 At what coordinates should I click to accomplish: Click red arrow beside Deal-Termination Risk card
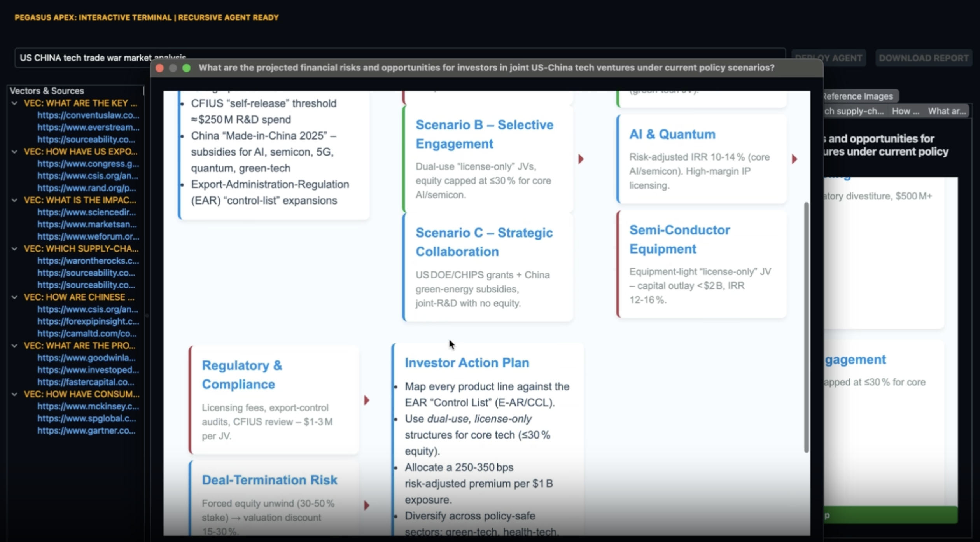tap(367, 505)
